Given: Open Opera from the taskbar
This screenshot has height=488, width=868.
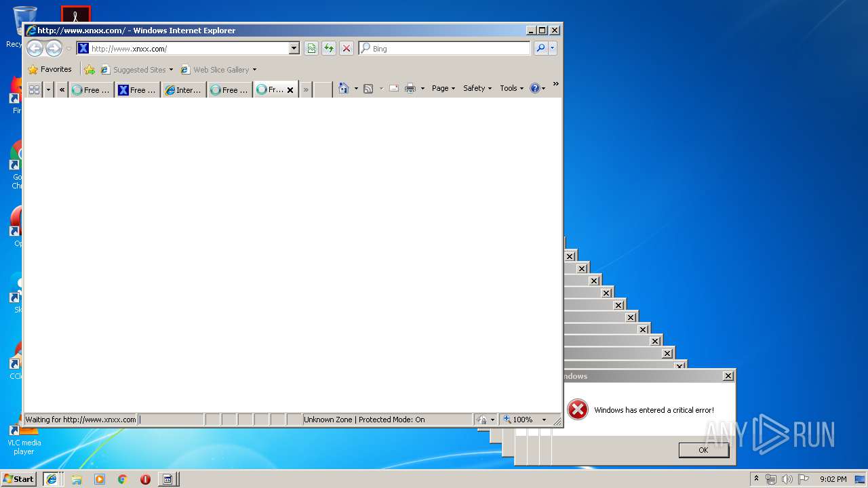Looking at the screenshot, I should tap(145, 479).
